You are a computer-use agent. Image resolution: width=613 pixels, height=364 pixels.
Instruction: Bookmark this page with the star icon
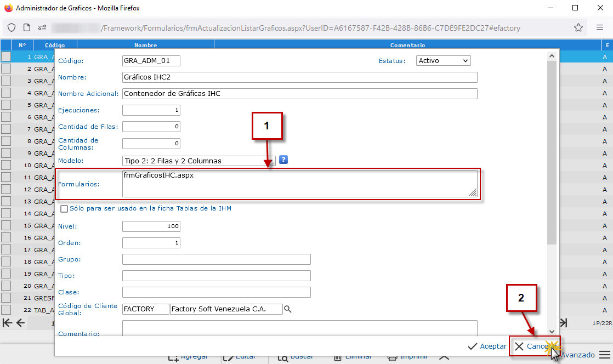[x=578, y=27]
